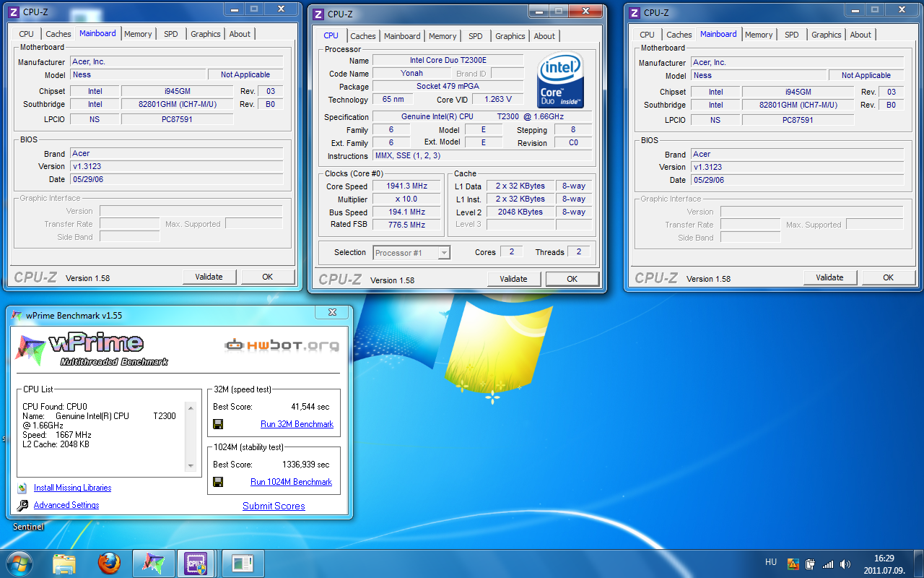Click the save icon for 1024M score
This screenshot has width=924, height=578.
(x=218, y=482)
